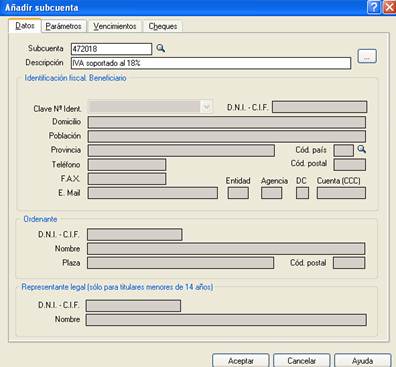This screenshot has width=396, height=367.
Task: Click the Entidad bank code field
Action: [238, 193]
